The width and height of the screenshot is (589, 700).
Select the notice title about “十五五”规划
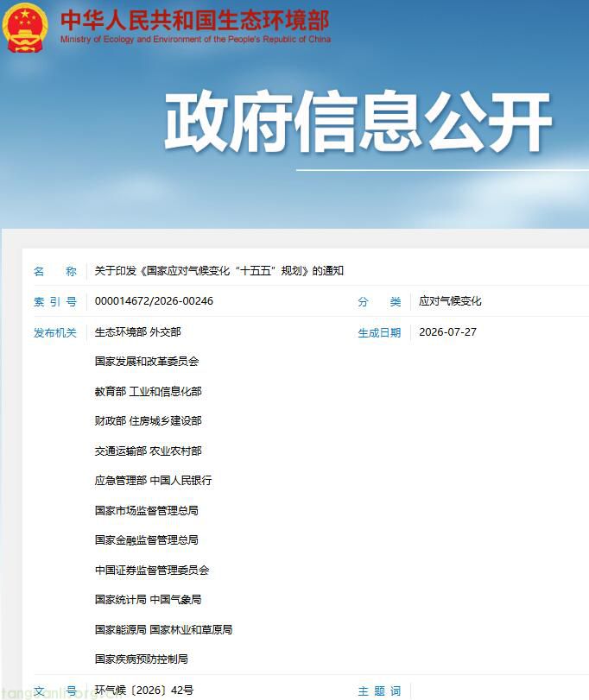(218, 271)
